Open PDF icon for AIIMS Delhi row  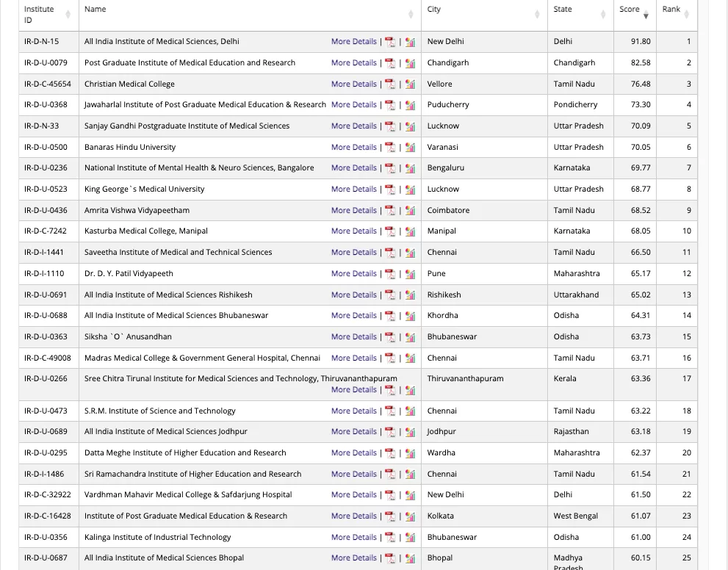tap(390, 42)
